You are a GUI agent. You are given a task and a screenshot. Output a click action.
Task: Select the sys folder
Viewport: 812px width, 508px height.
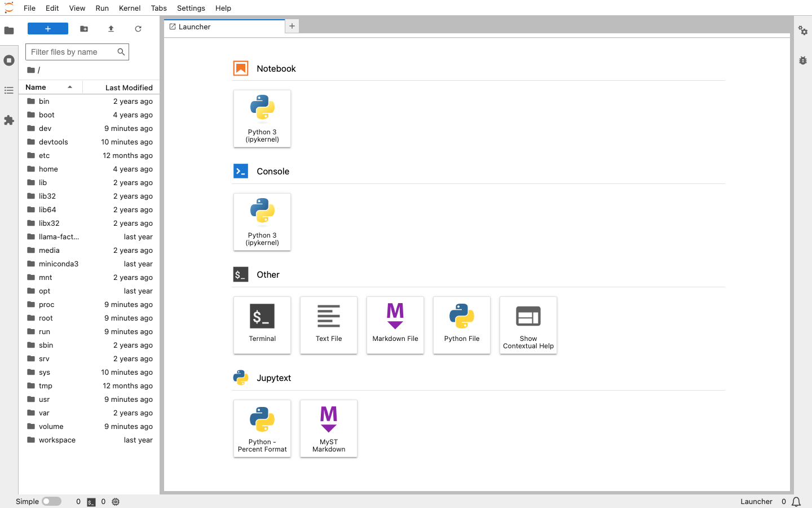tap(89, 373)
